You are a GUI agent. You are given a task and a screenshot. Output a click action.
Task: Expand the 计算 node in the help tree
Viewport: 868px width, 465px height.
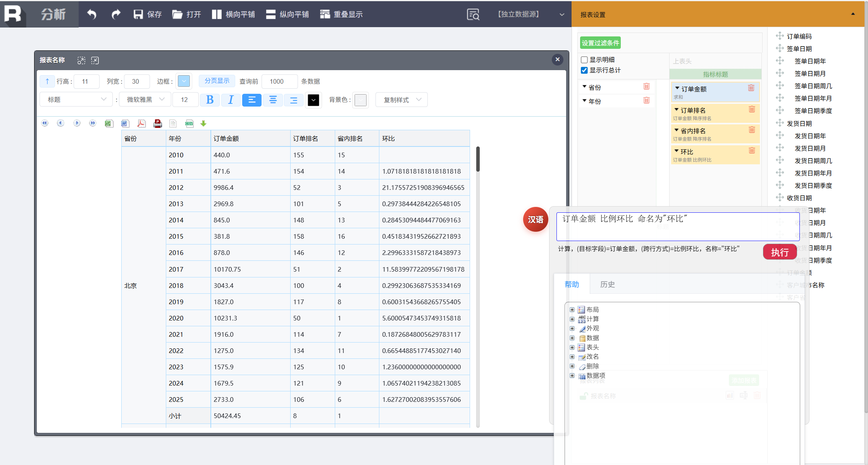point(572,319)
